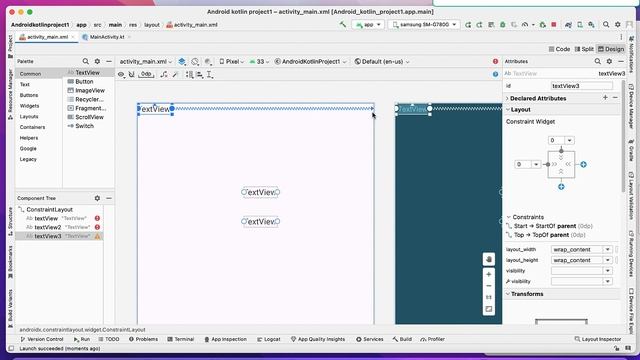Open visibility attribute dropdown
Viewport: 640px width, 360px height.
click(x=607, y=271)
